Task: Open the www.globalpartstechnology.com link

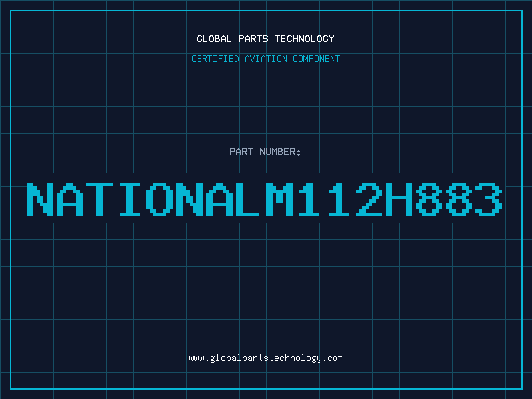Action: pyautogui.click(x=265, y=358)
